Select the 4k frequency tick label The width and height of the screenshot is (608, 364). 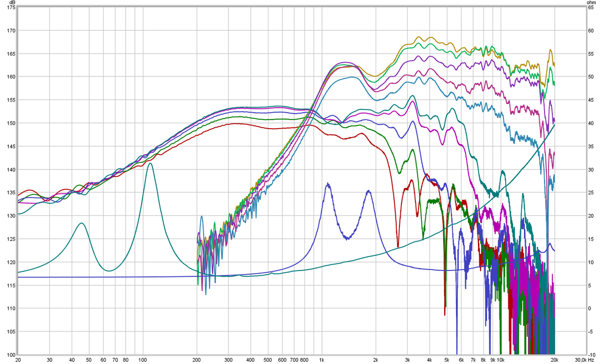tap(429, 360)
